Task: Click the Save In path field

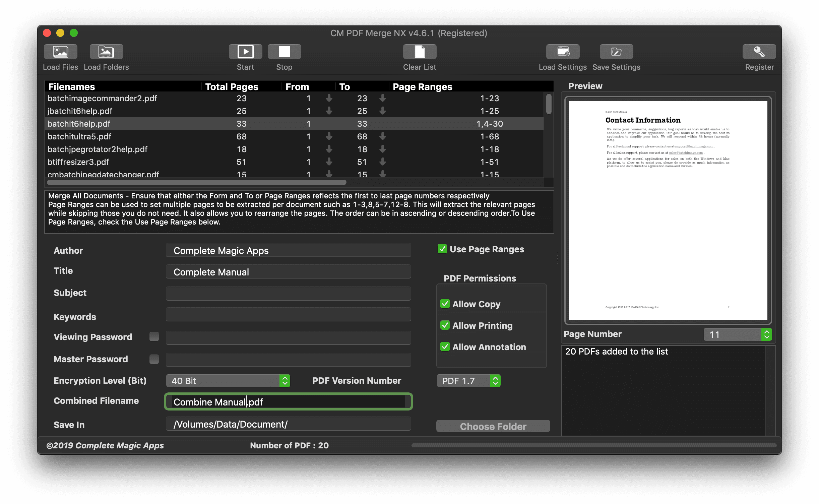Action: tap(288, 424)
